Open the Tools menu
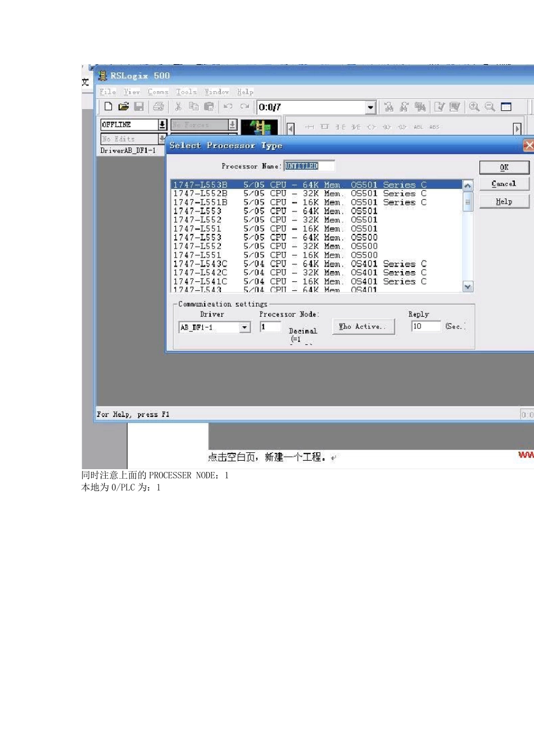This screenshot has width=534, height=756. [x=186, y=92]
